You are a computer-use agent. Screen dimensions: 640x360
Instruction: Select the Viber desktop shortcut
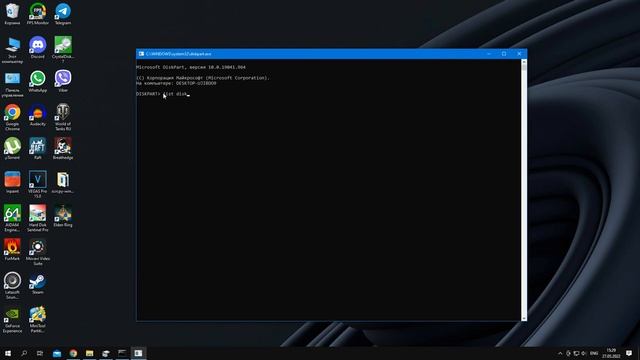(x=63, y=81)
